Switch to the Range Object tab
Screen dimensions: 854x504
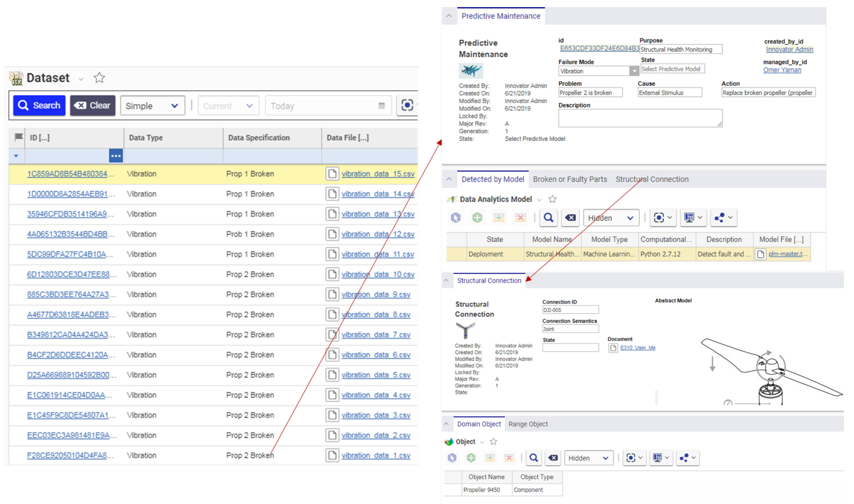coord(528,424)
